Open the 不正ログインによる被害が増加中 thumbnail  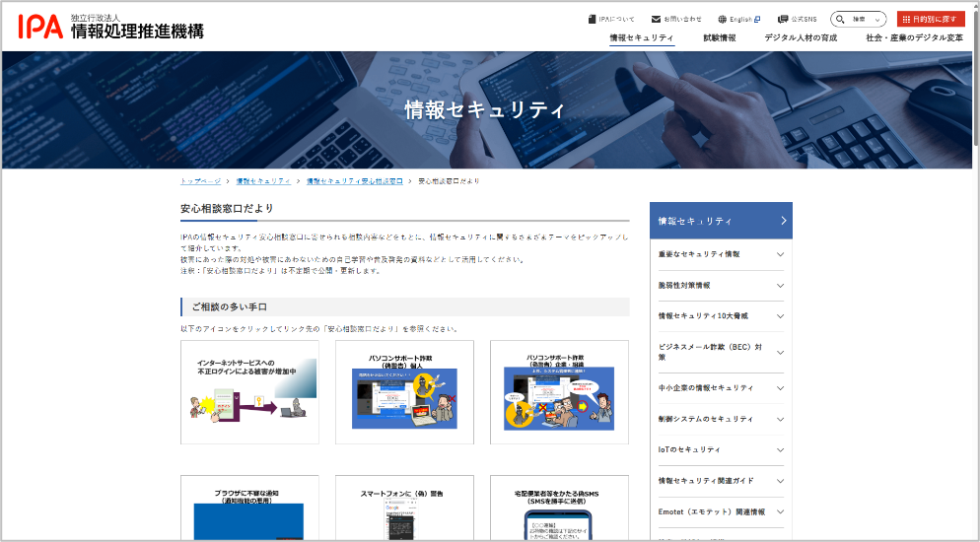click(x=249, y=392)
